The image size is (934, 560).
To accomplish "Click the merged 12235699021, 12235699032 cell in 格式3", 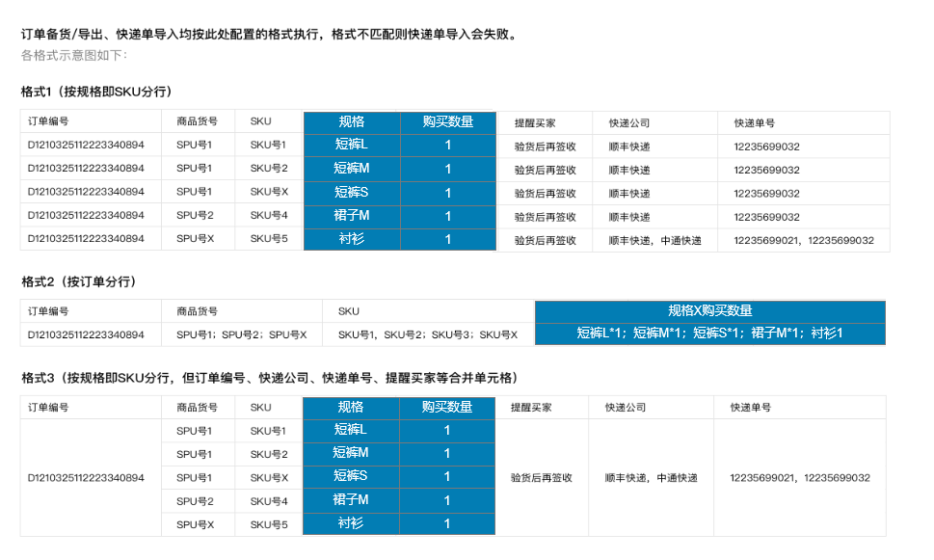I will point(799,478).
